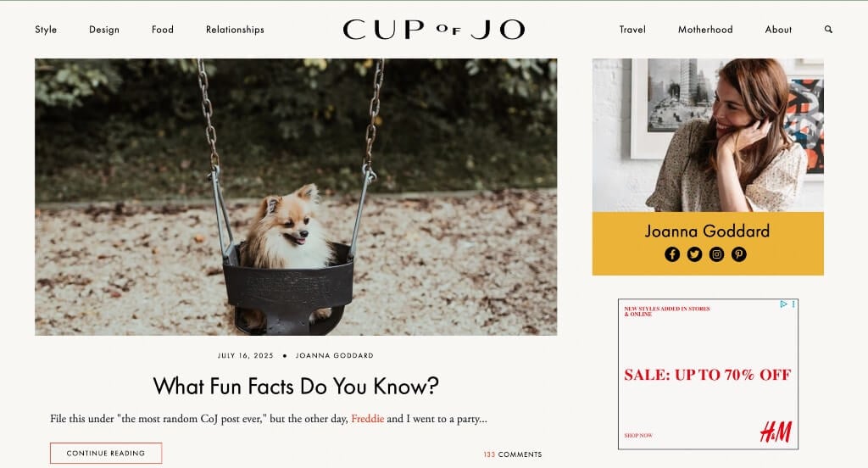
Task: Open the Style menu item
Action: 46,30
